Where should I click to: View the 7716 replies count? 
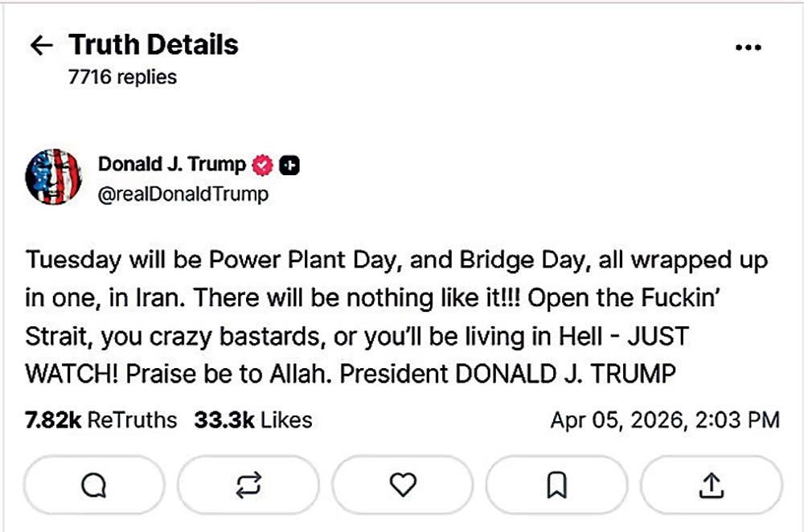pyautogui.click(x=122, y=77)
